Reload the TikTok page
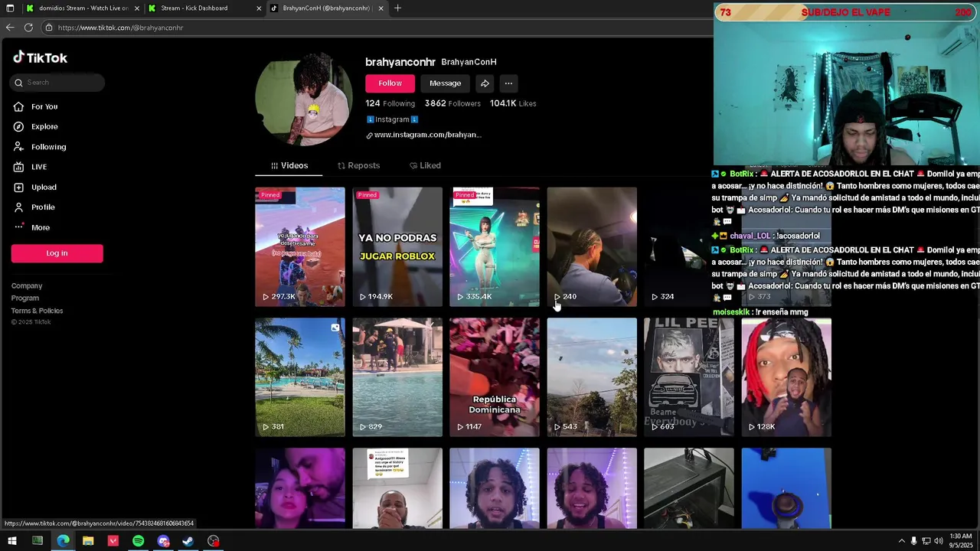Image resolution: width=980 pixels, height=551 pixels. click(x=28, y=28)
